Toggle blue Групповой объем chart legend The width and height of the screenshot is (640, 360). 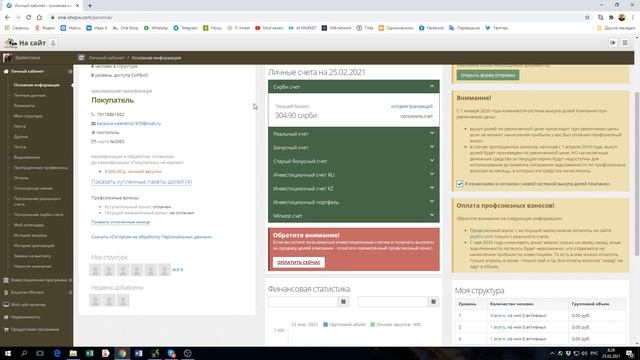344,324
